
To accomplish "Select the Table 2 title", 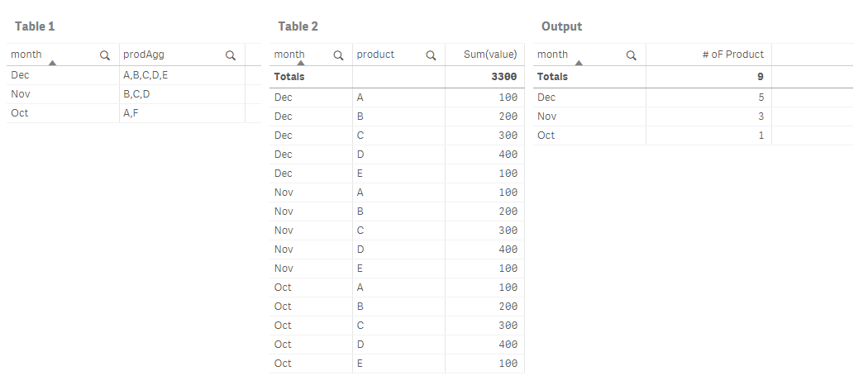I will 298,26.
